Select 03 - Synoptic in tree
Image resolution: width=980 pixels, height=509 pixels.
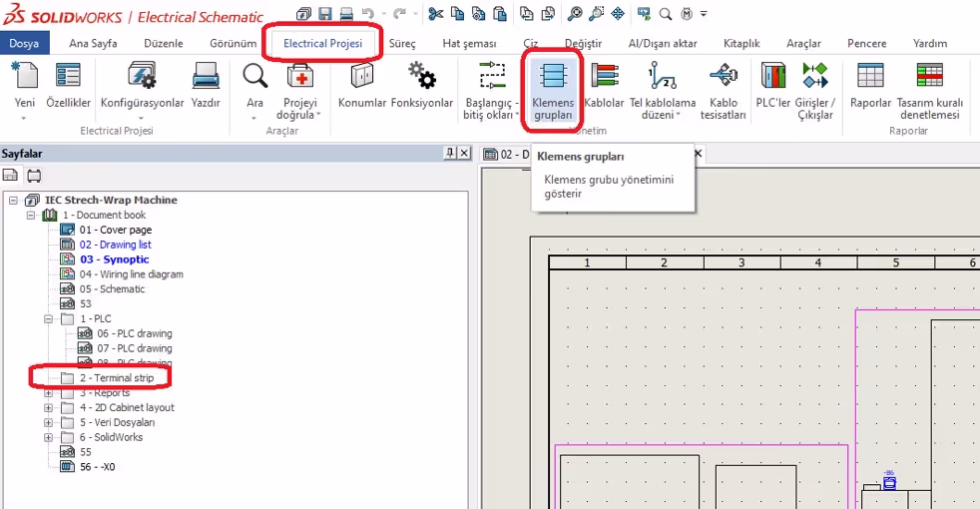tap(115, 259)
